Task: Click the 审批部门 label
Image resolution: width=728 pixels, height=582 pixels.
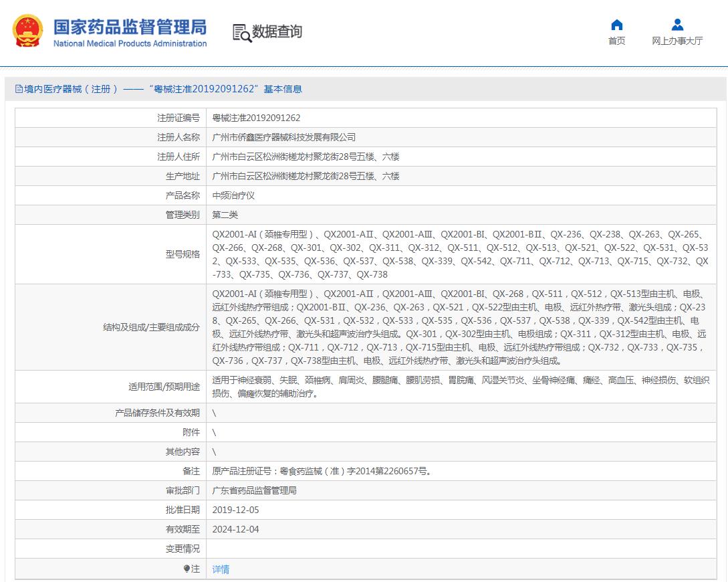Action: [183, 490]
